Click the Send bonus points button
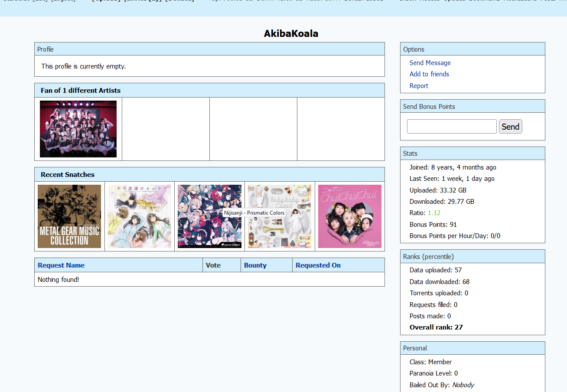The image size is (567, 392). 511,127
